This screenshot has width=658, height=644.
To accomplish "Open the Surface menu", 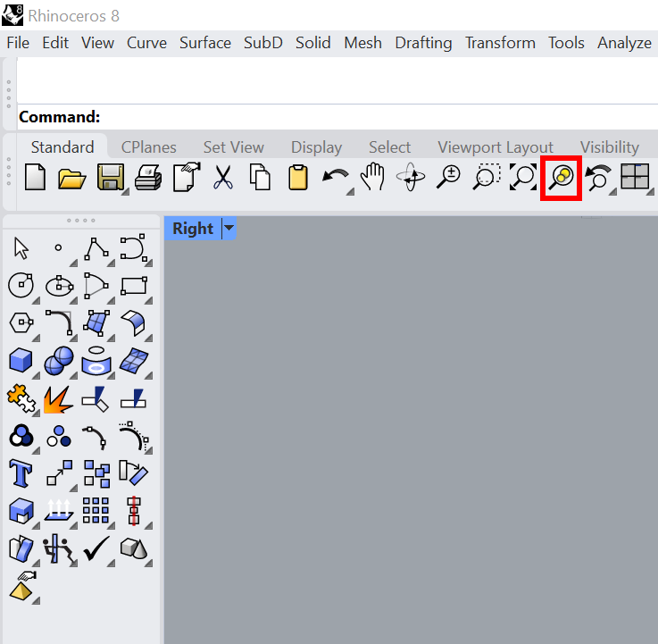I will [204, 43].
